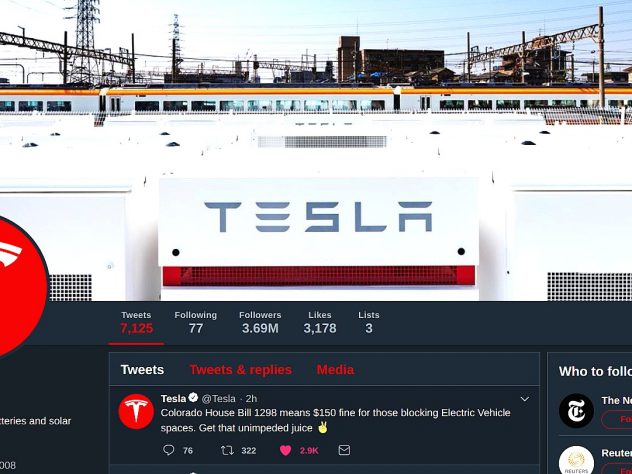Click the @Tesla handle in the tweet
This screenshot has width=632, height=474.
click(218, 399)
